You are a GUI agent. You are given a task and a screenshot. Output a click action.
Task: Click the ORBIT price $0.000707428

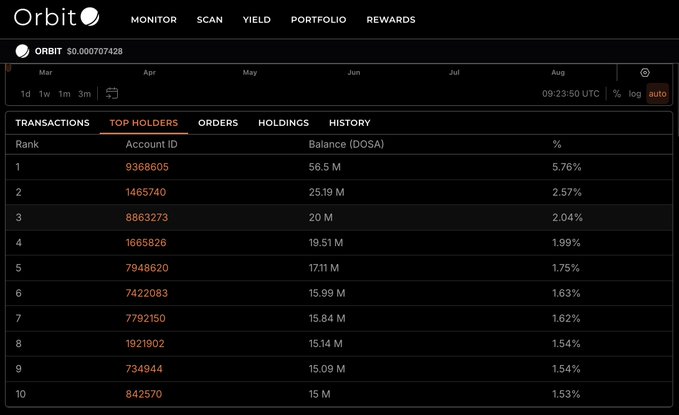click(x=95, y=51)
